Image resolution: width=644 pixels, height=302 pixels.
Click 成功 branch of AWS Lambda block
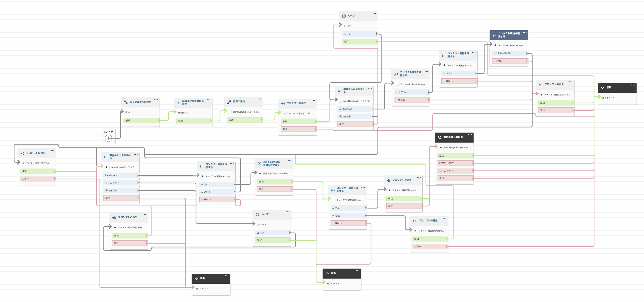pos(275,182)
